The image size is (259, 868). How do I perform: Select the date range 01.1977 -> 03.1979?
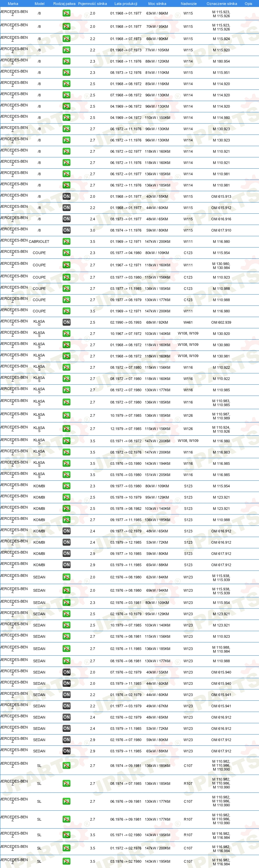point(126,706)
